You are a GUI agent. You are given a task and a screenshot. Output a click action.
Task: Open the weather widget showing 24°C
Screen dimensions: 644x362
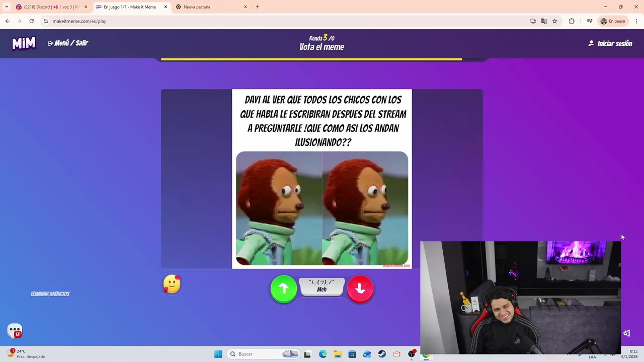26,354
